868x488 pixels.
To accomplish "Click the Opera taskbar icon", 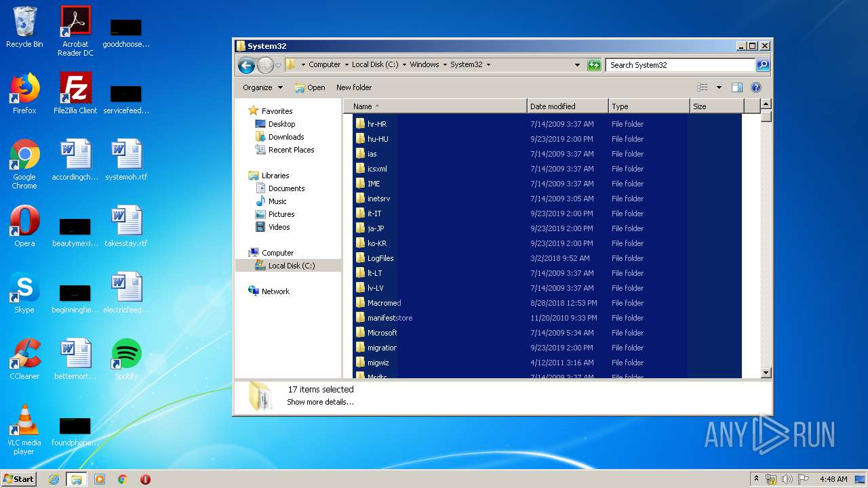I will tap(145, 479).
